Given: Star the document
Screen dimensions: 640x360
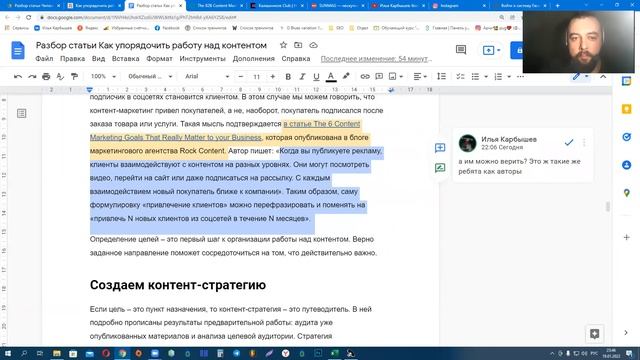Looking at the screenshot, I should point(283,45).
